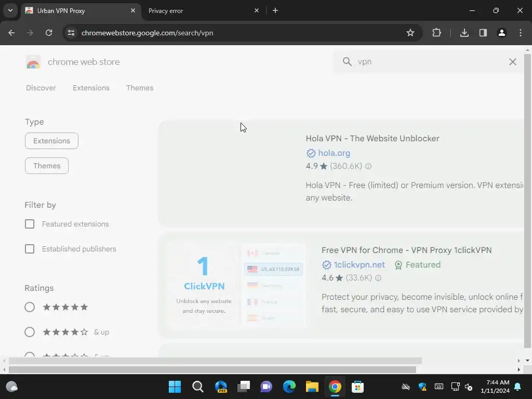Viewport: 532px width, 399px height.
Task: Close the Urban VPN Proxy tab
Action: (133, 10)
